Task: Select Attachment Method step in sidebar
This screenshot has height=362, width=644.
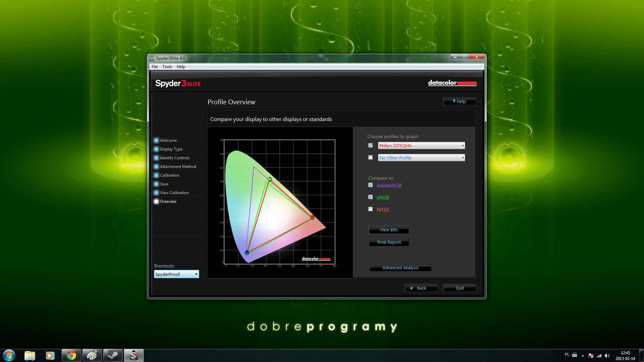Action: [x=178, y=167]
